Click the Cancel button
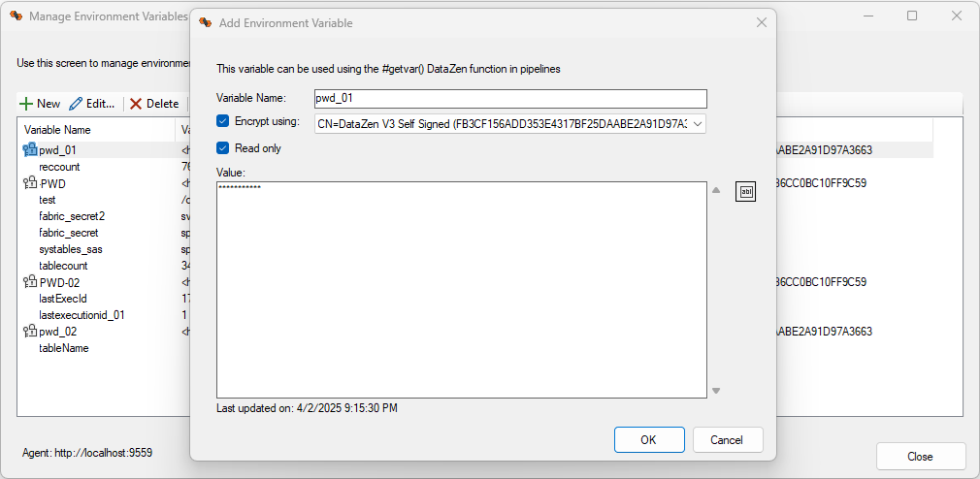 pos(728,439)
